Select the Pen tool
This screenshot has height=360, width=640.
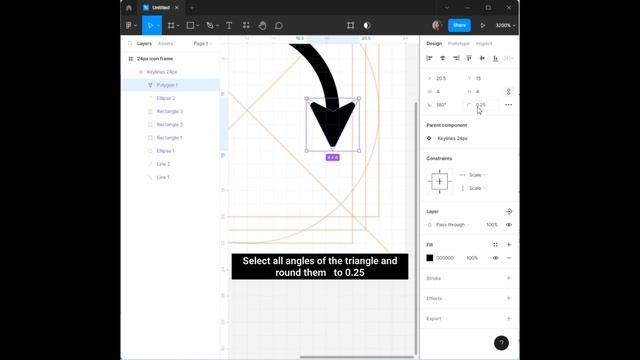[x=210, y=25]
